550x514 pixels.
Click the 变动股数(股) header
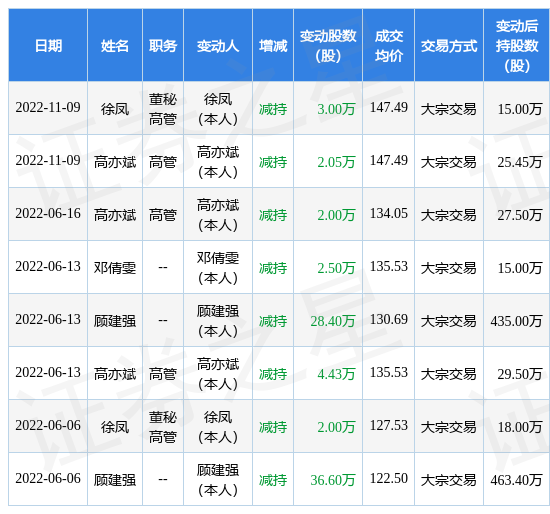coord(328,46)
